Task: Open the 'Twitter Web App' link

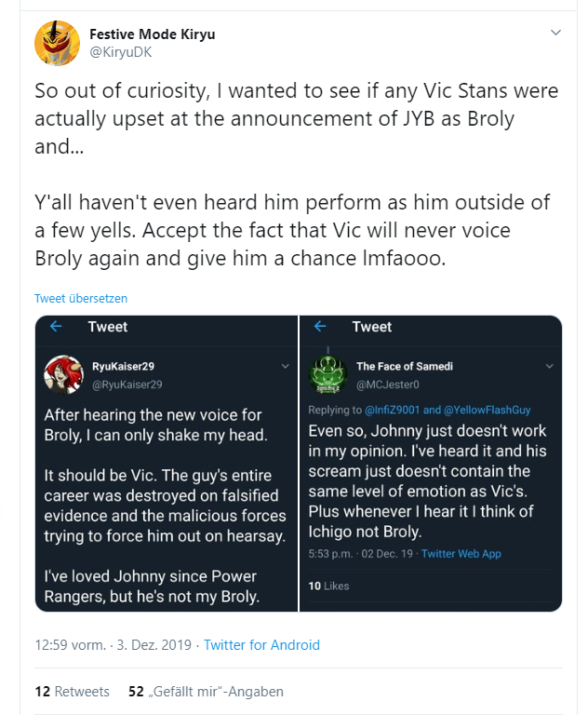Action: tap(461, 554)
